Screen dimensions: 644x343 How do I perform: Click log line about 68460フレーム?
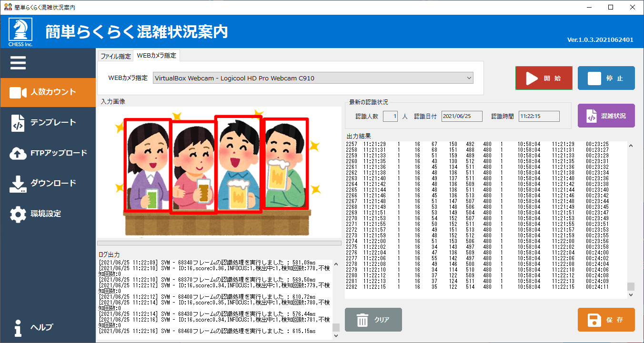pyautogui.click(x=207, y=331)
